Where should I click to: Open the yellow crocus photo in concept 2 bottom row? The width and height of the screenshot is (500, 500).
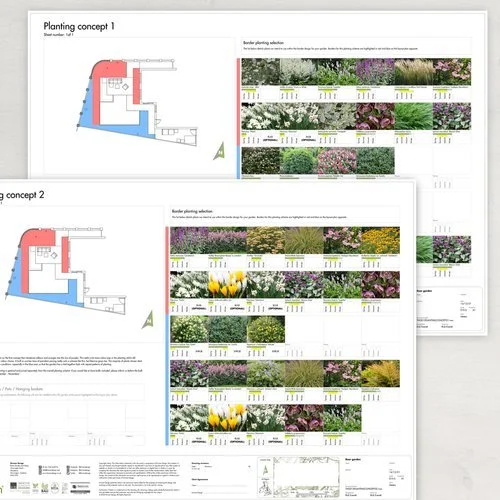coord(227,418)
